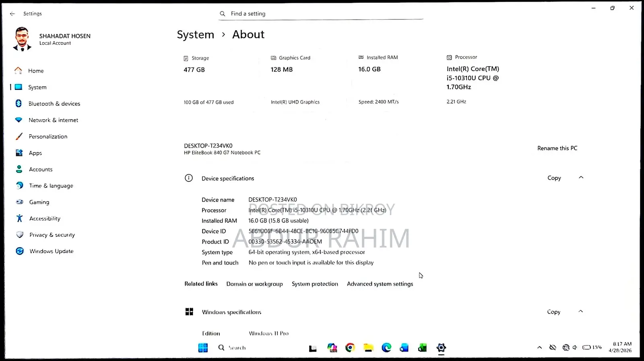
Task: Launch Google Chrome from the taskbar
Action: pos(350,348)
